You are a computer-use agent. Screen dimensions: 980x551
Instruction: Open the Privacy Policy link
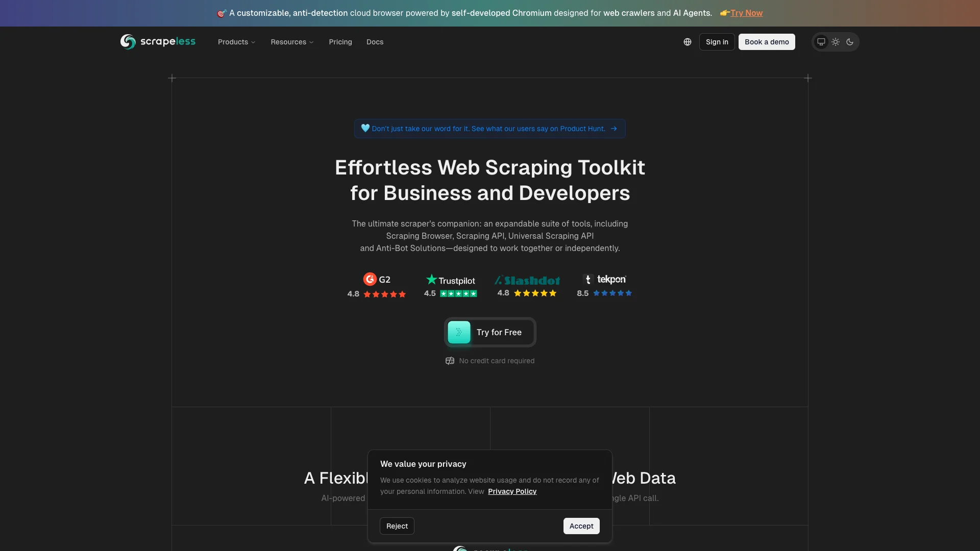(512, 491)
